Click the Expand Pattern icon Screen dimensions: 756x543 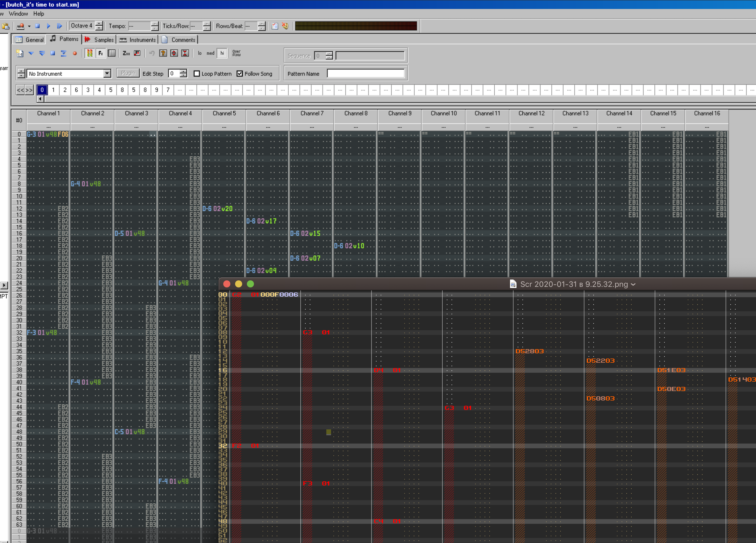pos(174,53)
